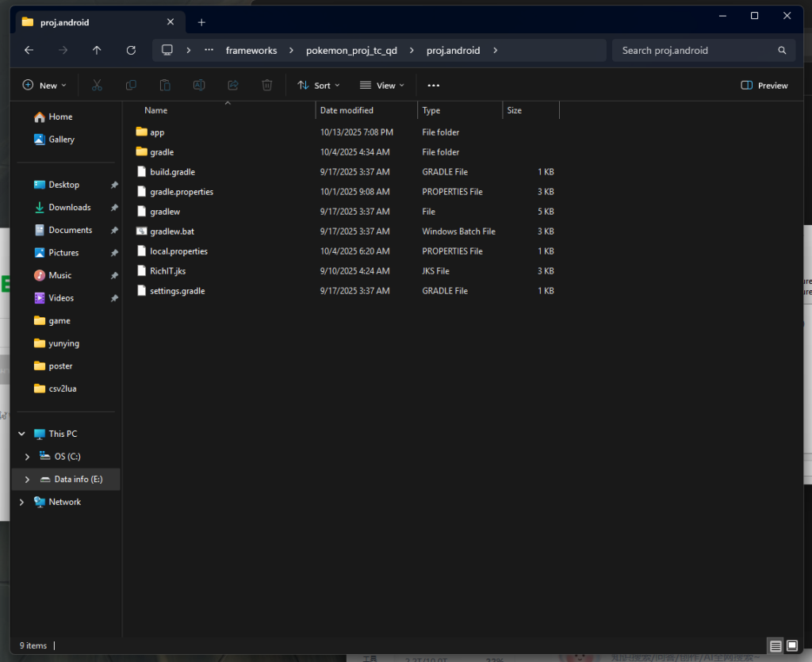Click the search magnifier icon
This screenshot has width=812, height=662.
click(x=782, y=50)
